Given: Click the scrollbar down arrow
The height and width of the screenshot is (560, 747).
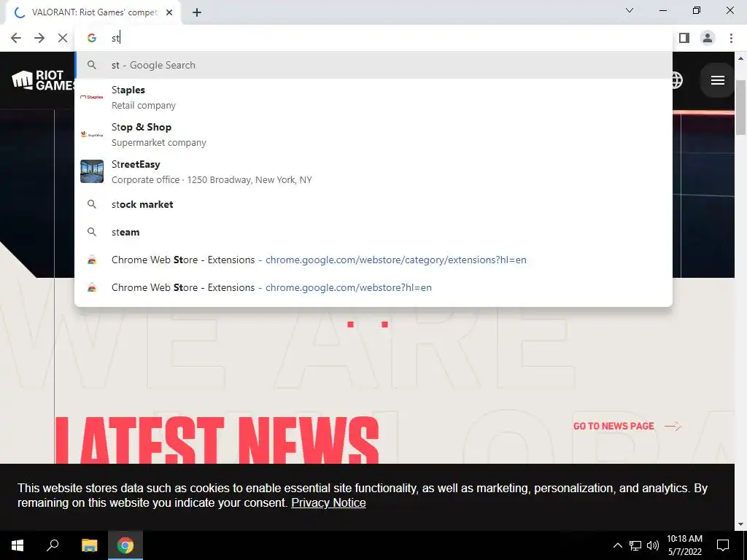Looking at the screenshot, I should [741, 524].
